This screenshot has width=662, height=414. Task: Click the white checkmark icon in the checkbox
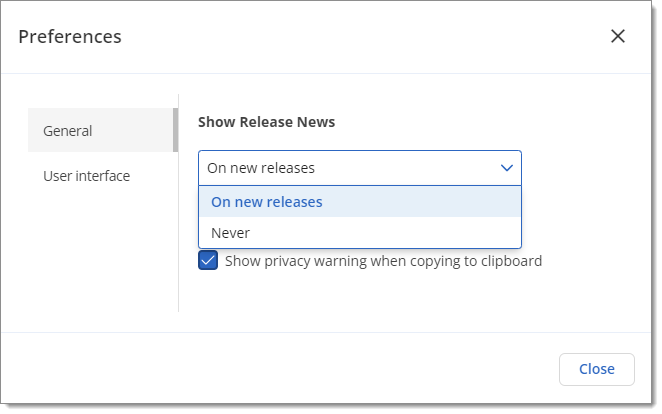208,260
